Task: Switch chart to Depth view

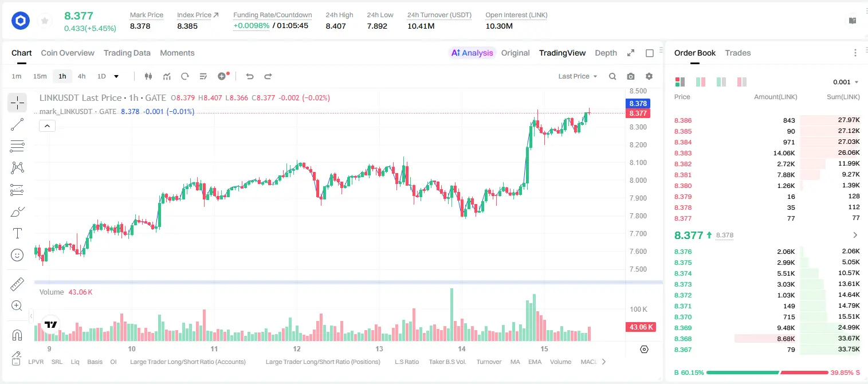Action: [606, 53]
